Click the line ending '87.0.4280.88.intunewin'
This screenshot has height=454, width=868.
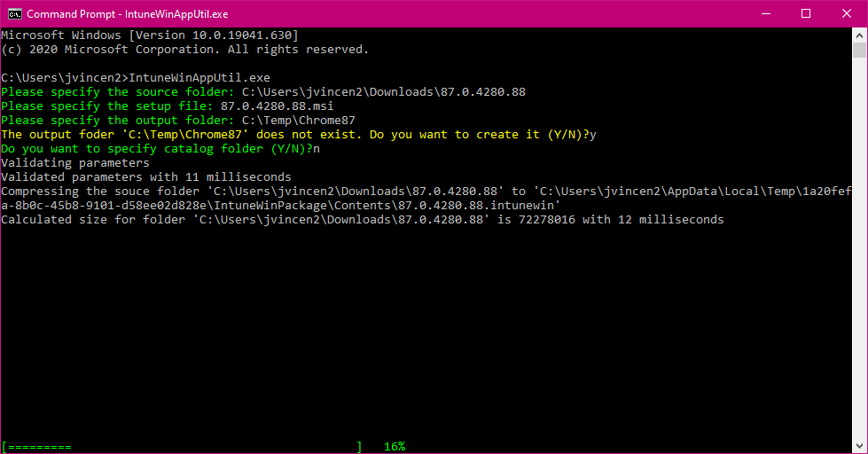281,206
